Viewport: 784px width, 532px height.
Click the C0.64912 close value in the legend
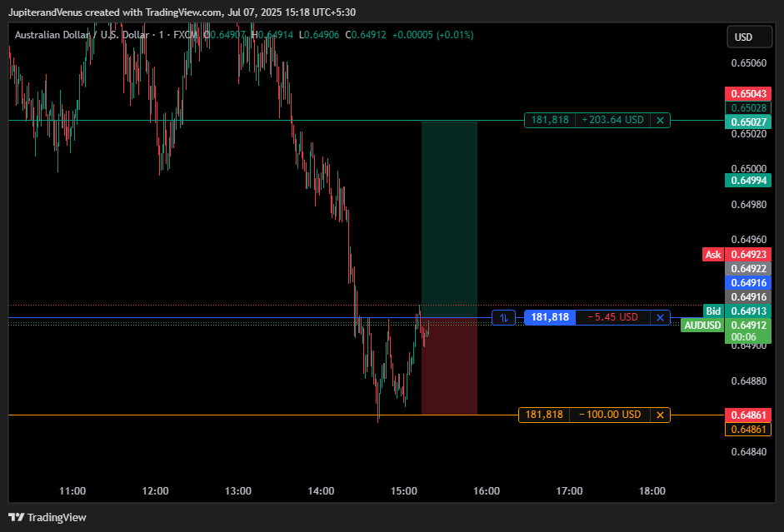(x=366, y=35)
